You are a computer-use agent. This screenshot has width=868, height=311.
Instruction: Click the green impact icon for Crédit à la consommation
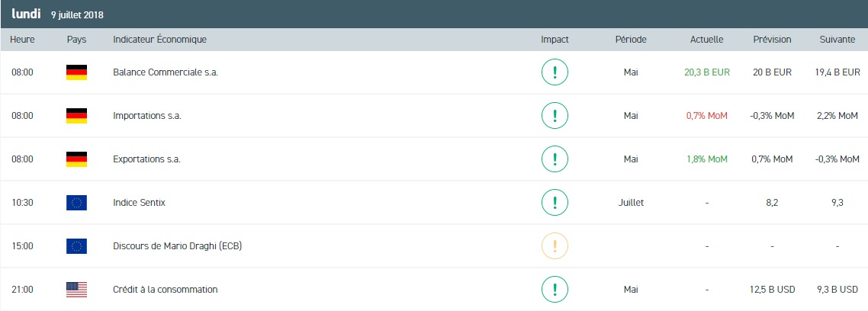point(555,290)
